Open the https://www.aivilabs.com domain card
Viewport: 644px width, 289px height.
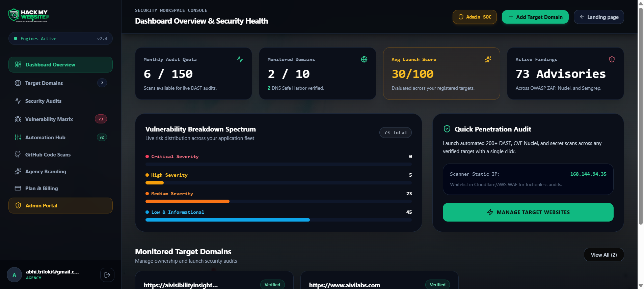tap(379, 280)
